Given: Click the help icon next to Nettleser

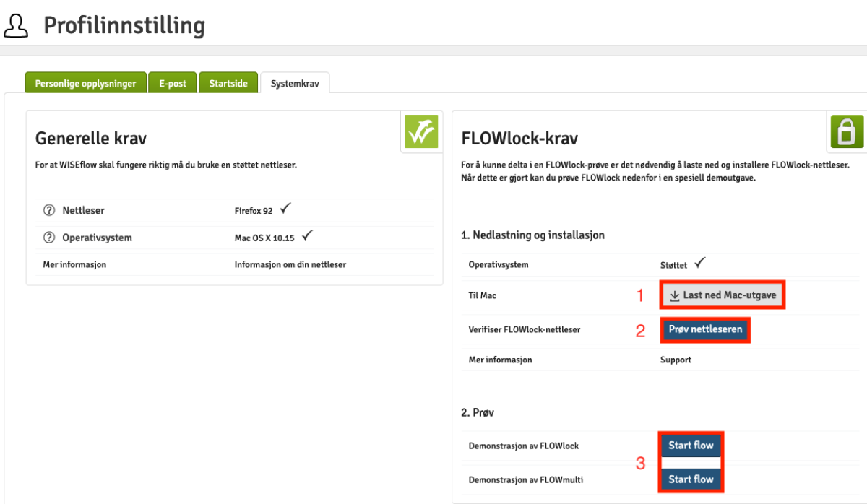Looking at the screenshot, I should [x=49, y=210].
